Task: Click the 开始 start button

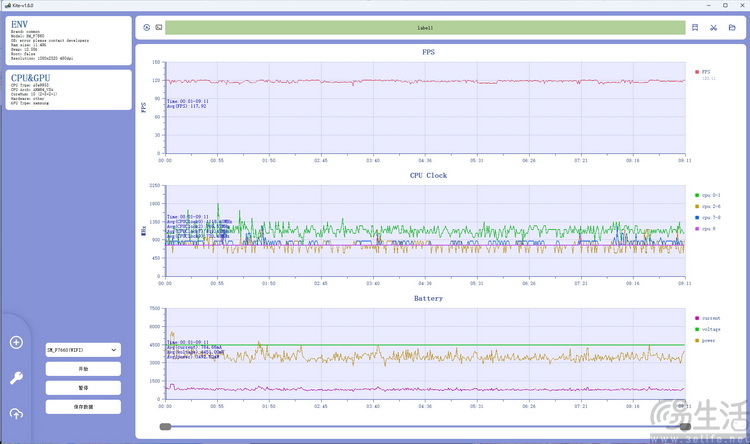Action: click(83, 369)
